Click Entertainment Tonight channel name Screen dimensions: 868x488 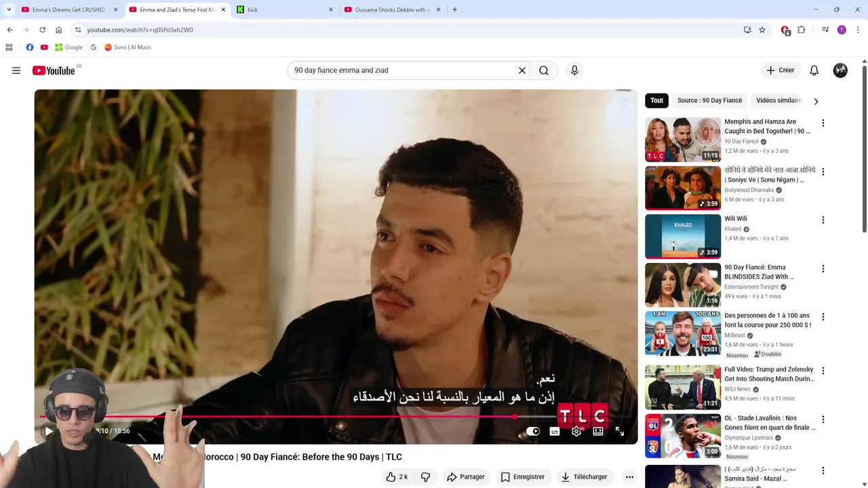pos(751,287)
